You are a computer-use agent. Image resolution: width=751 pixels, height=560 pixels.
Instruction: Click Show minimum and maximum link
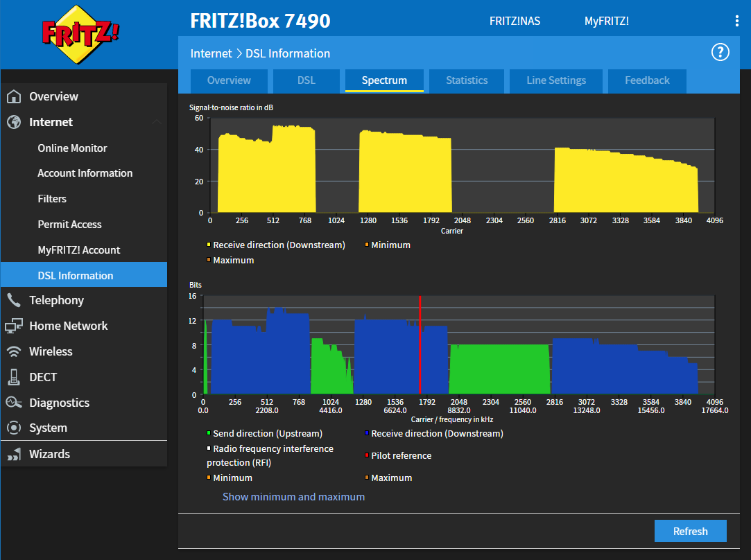293,497
